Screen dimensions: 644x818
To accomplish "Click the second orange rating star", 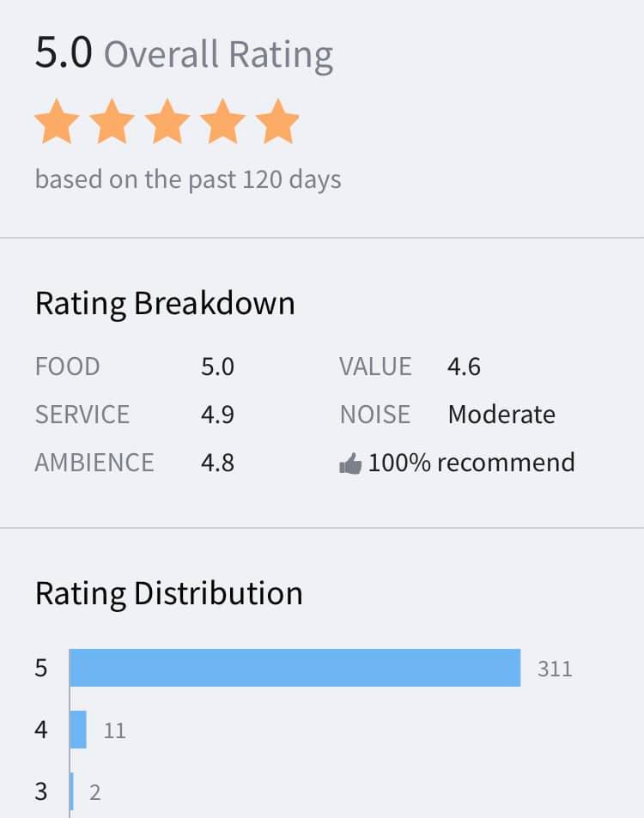I will tap(112, 122).
